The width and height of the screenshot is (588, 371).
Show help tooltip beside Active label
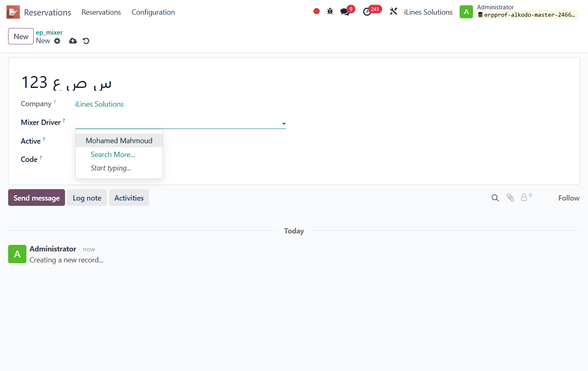[x=44, y=139]
